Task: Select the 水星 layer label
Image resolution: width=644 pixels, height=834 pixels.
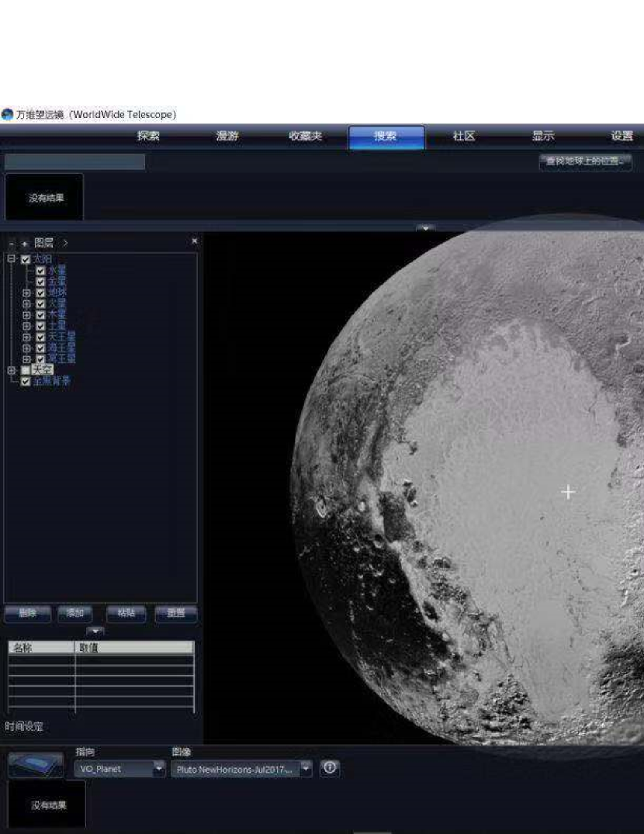Action: click(57, 271)
